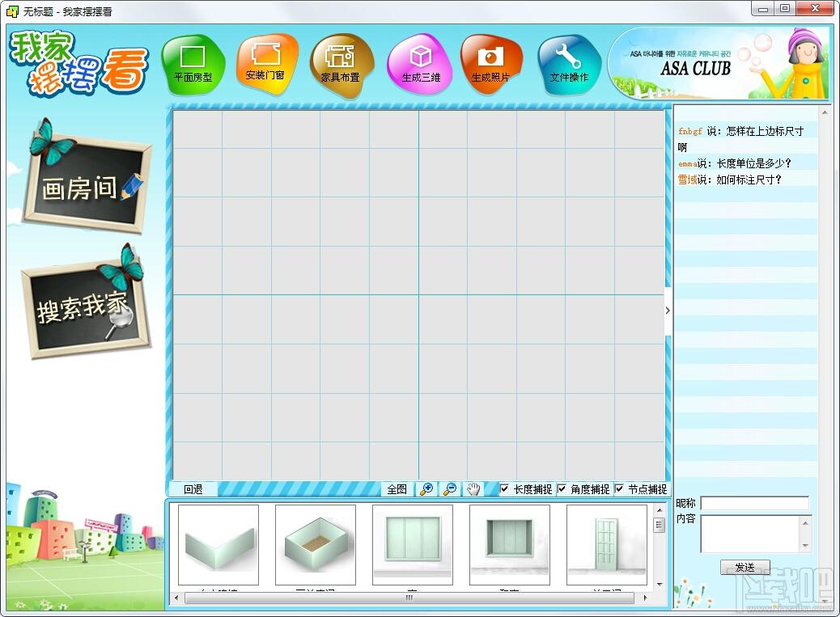Click the zoom out magnifier icon
Image resolution: width=840 pixels, height=617 pixels.
tap(450, 489)
